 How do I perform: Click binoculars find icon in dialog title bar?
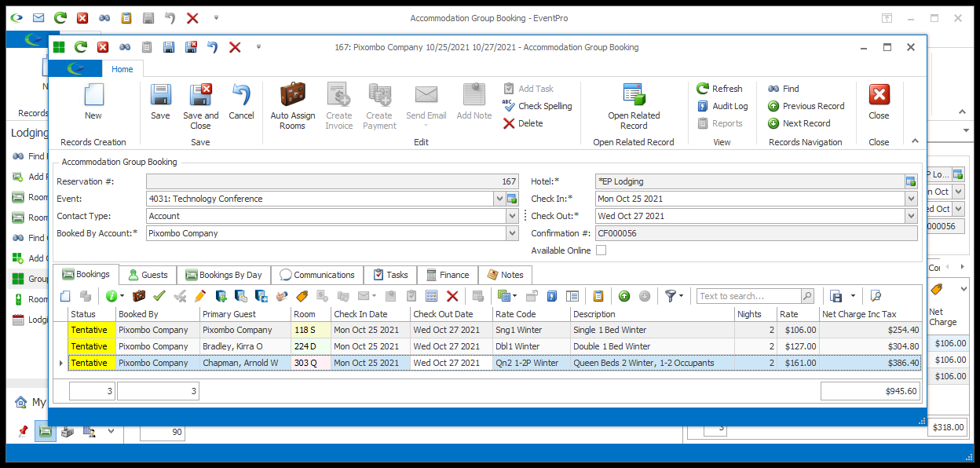click(125, 47)
